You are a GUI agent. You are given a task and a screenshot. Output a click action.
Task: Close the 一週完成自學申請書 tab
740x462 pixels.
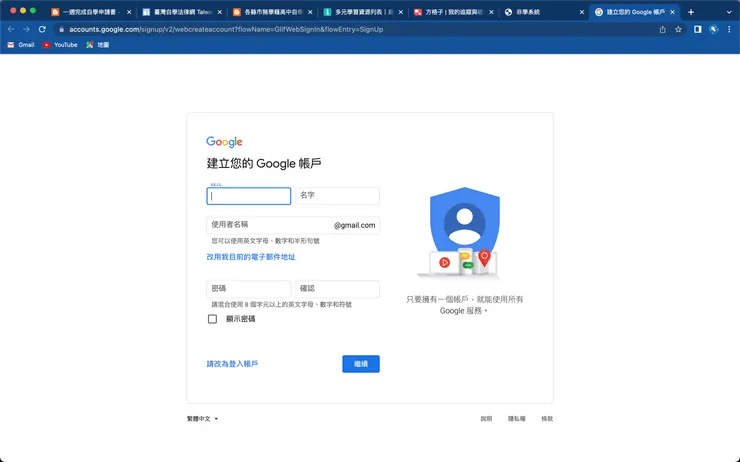(129, 12)
